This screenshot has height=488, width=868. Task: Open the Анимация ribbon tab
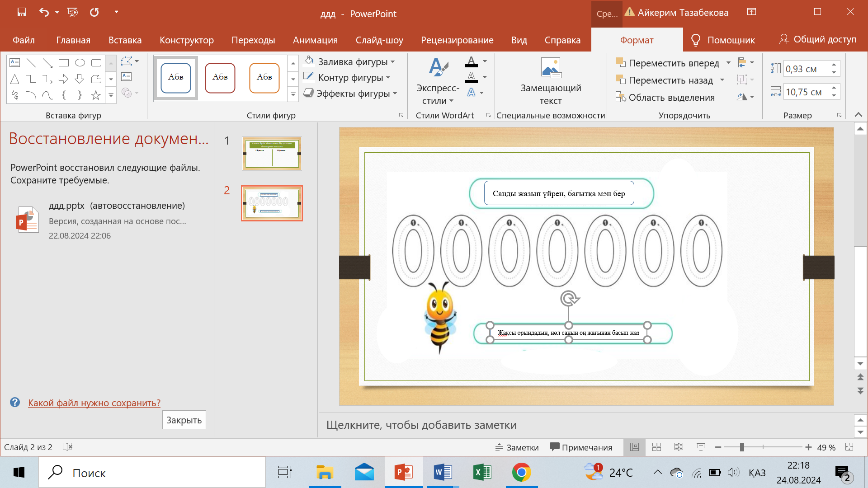[315, 40]
